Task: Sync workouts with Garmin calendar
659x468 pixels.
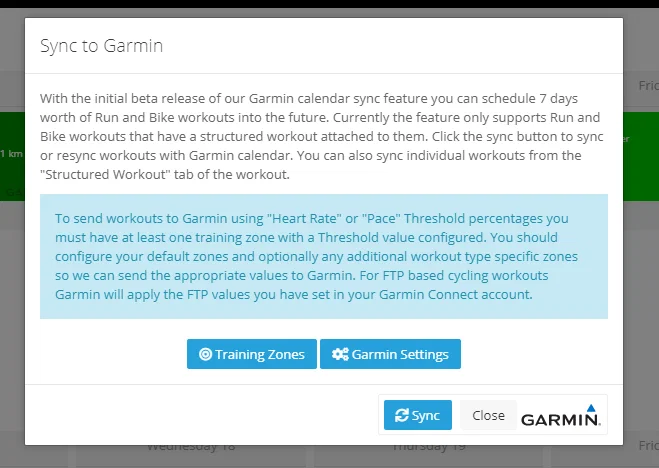Action: [x=418, y=415]
